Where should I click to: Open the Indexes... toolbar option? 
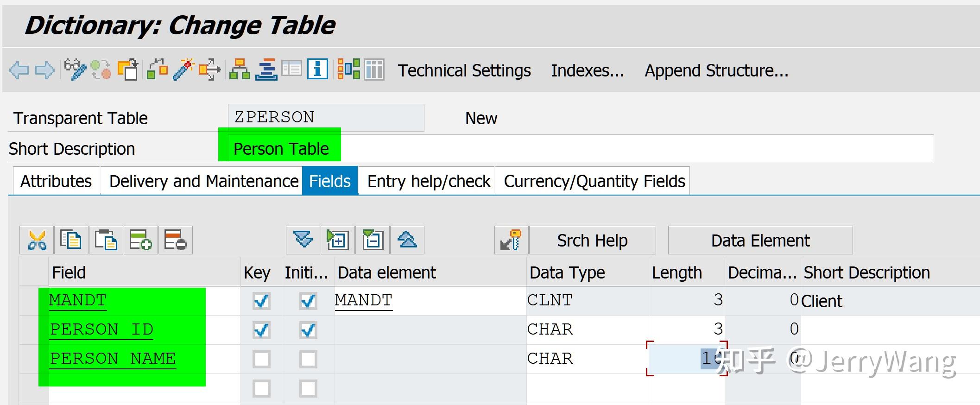pos(587,70)
